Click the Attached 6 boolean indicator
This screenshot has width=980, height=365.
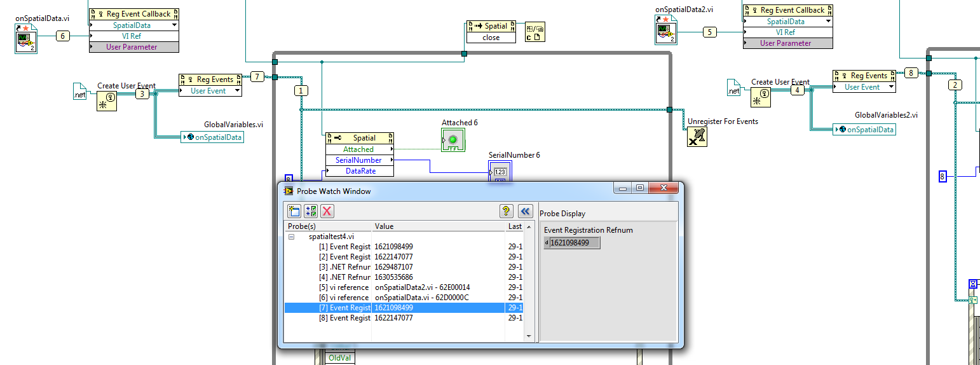[x=453, y=140]
